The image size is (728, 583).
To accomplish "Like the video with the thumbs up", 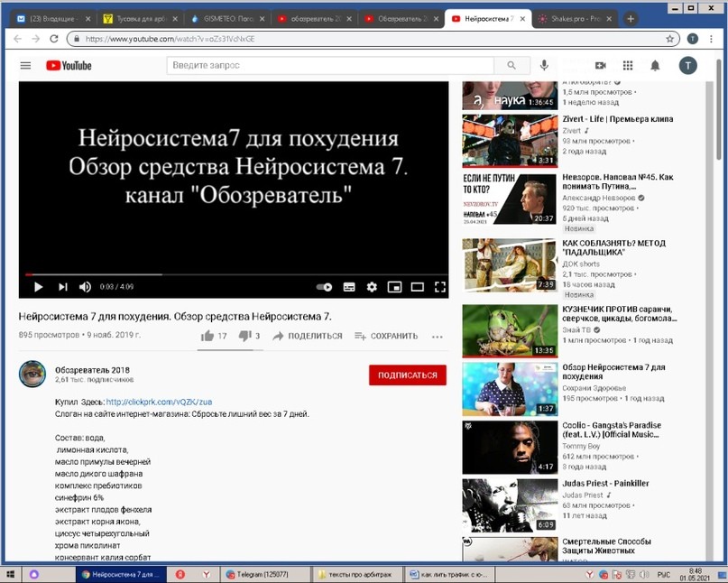I will pyautogui.click(x=207, y=336).
